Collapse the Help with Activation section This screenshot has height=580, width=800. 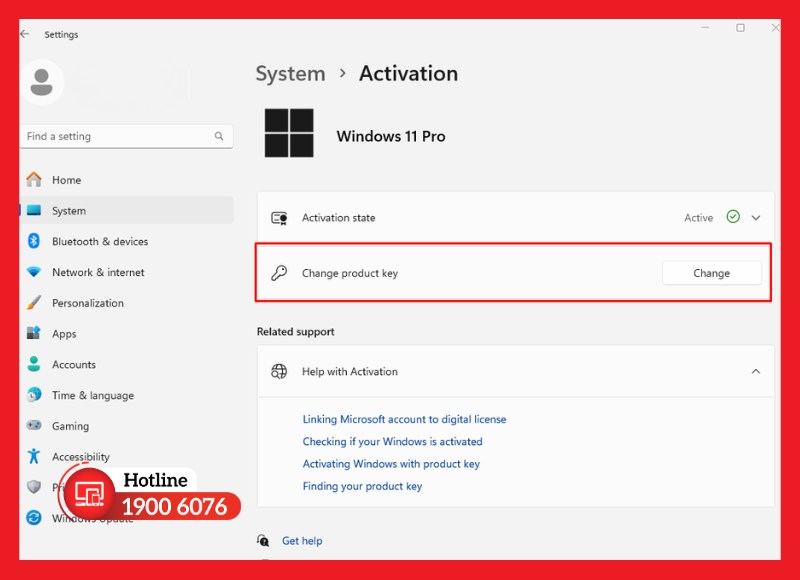tap(756, 371)
